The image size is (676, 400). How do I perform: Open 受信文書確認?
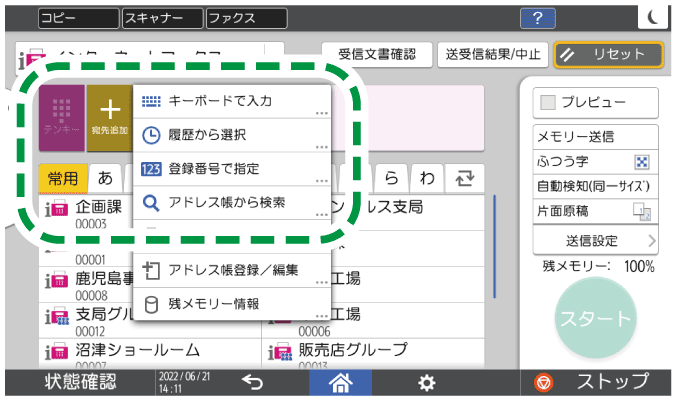[x=377, y=55]
